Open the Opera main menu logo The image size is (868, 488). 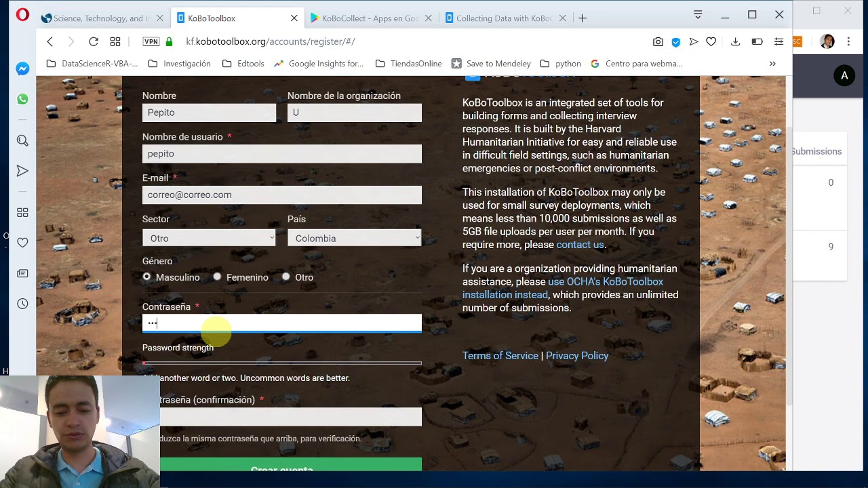pos(22,15)
